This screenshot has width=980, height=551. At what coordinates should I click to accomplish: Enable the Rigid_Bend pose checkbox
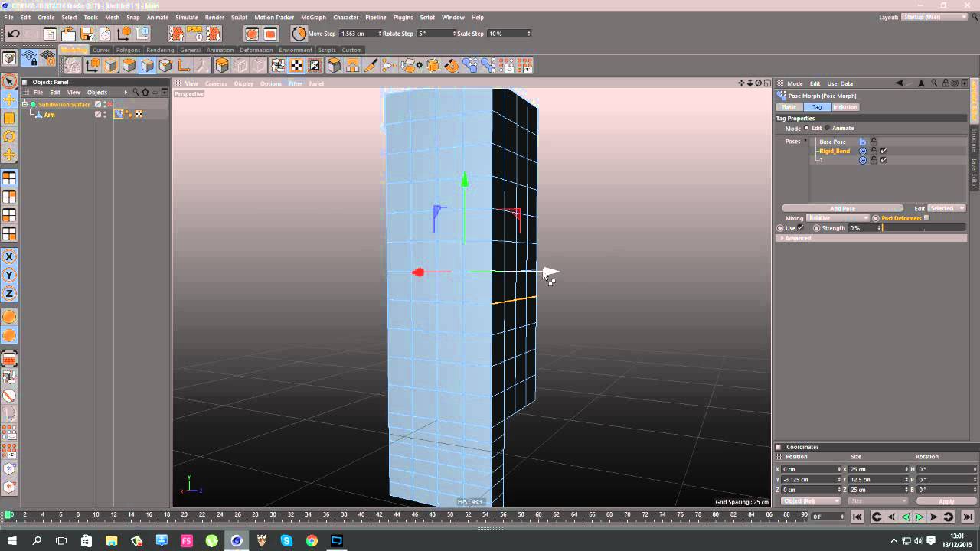point(884,151)
